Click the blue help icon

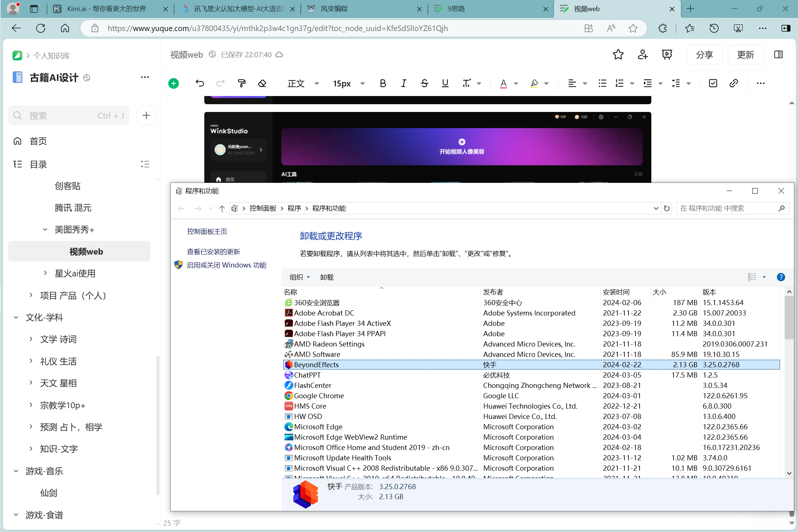click(x=781, y=277)
